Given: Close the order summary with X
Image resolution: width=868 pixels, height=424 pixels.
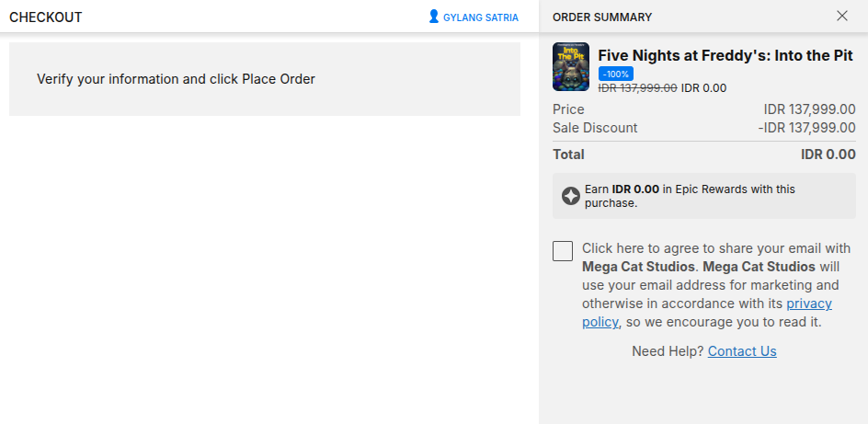Looking at the screenshot, I should pos(842,16).
